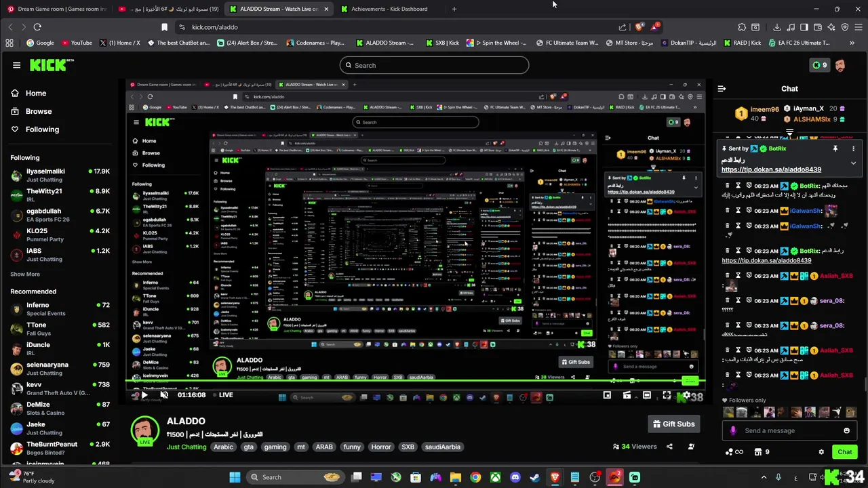
Task: Open browser downloads
Action: coord(776,27)
